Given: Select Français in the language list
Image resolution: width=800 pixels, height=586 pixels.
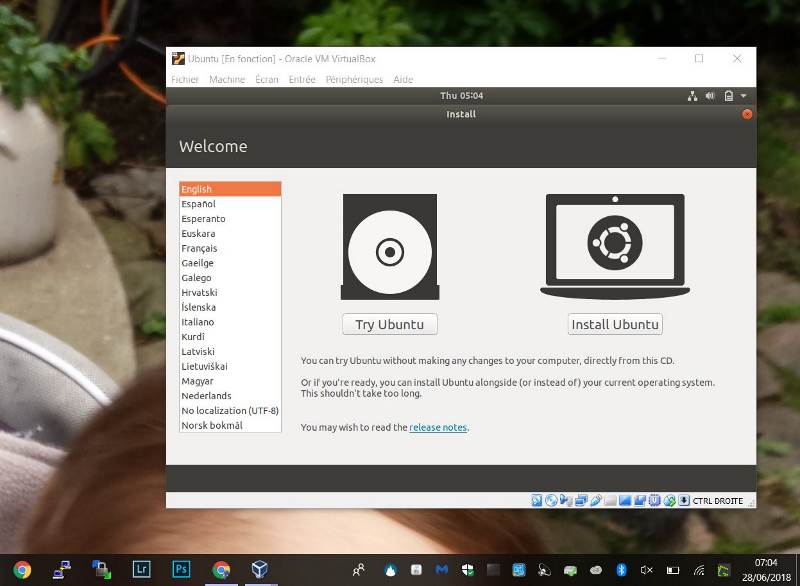Looking at the screenshot, I should 199,248.
